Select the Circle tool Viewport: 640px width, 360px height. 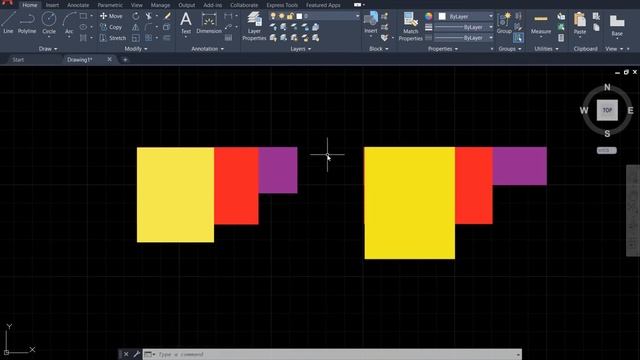49,23
